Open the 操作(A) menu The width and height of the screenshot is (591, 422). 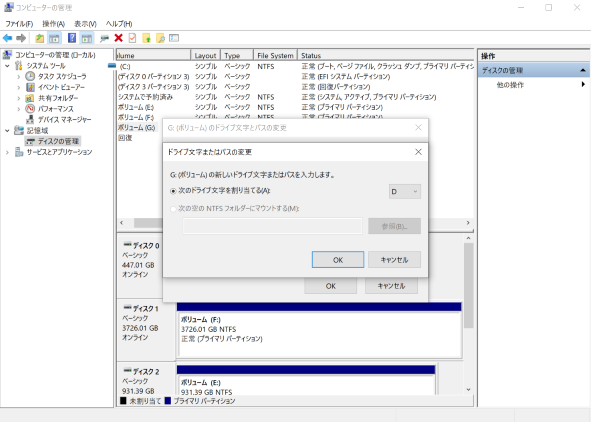coord(54,24)
